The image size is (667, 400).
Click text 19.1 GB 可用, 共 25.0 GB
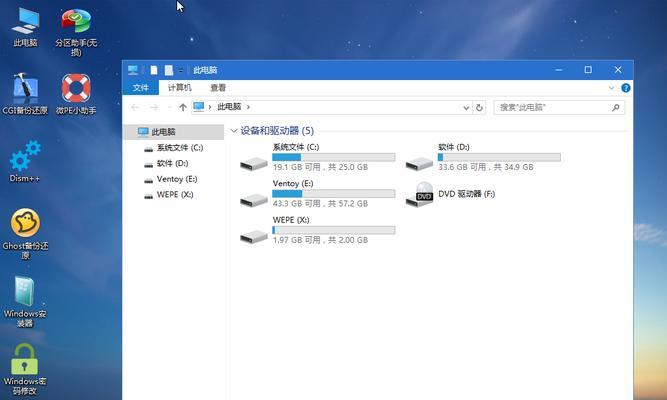coord(320,167)
